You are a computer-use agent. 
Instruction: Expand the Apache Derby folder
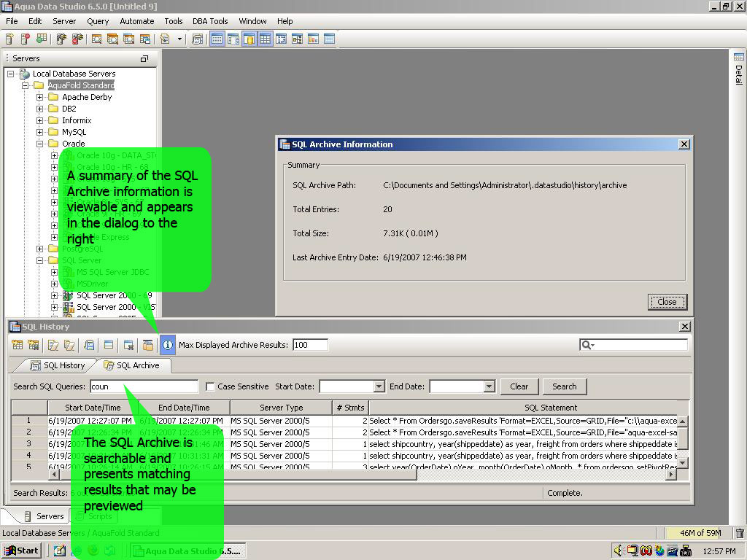click(40, 97)
